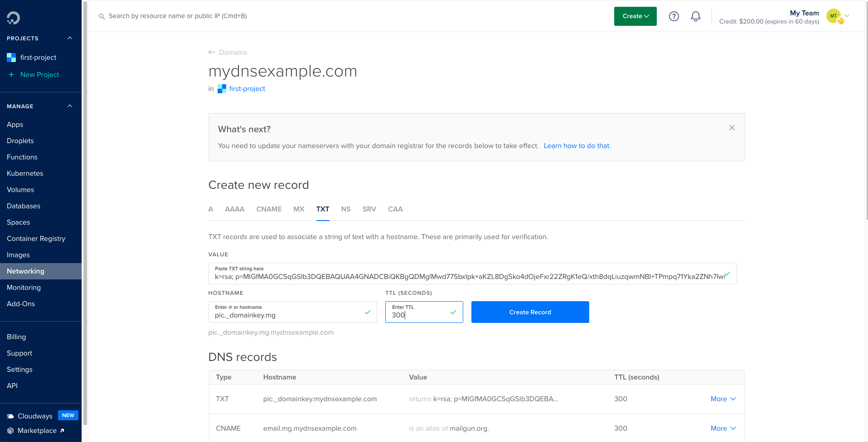Open Functions in the sidebar

[x=22, y=157]
